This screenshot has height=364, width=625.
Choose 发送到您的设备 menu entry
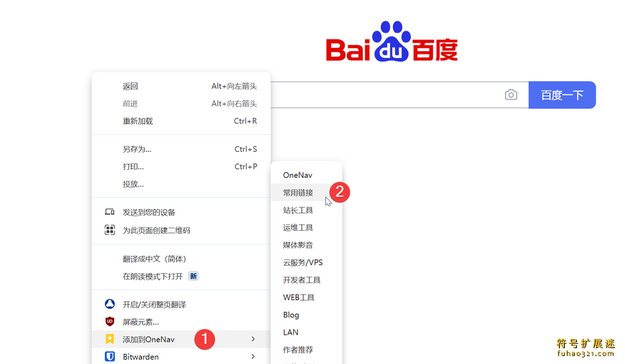click(181, 212)
